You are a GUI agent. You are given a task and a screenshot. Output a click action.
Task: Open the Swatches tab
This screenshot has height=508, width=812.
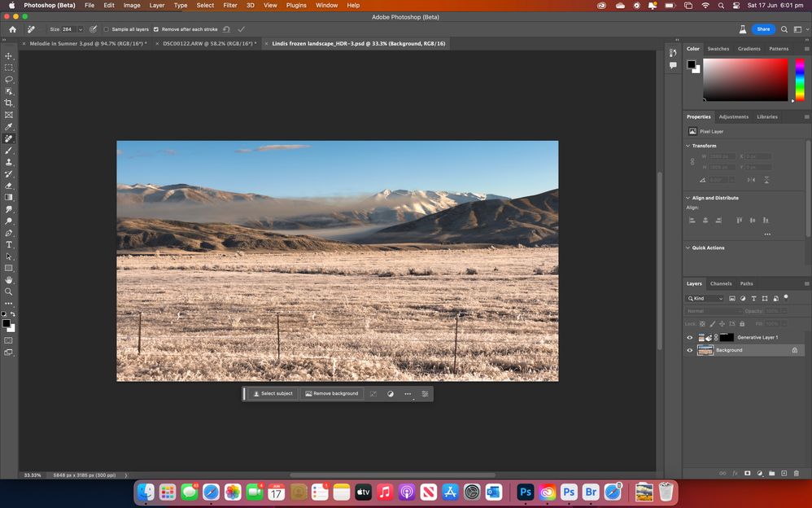[718, 49]
